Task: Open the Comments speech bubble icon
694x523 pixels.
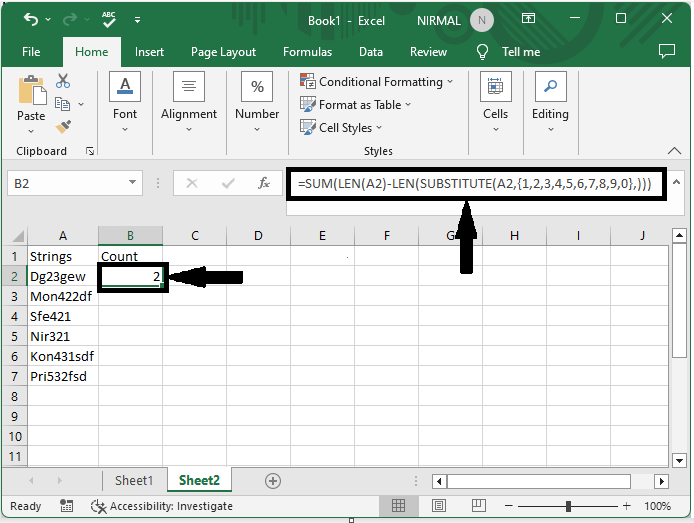Action: (667, 51)
